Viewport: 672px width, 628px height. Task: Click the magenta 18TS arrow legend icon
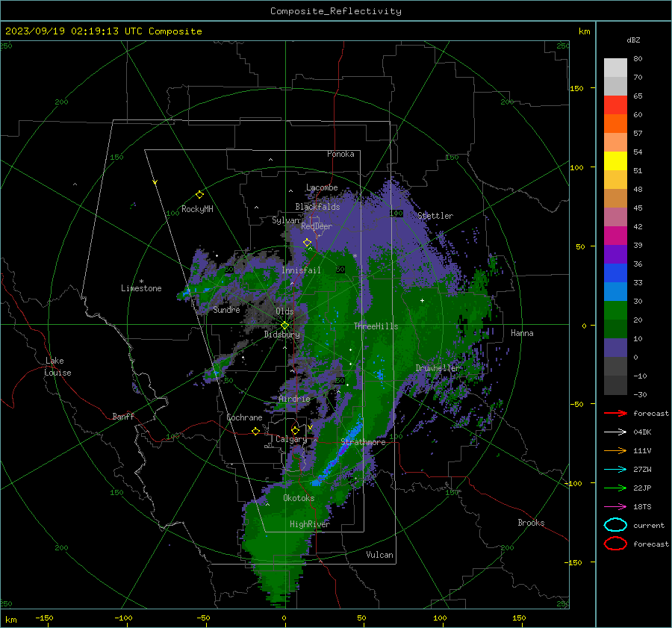pos(615,507)
